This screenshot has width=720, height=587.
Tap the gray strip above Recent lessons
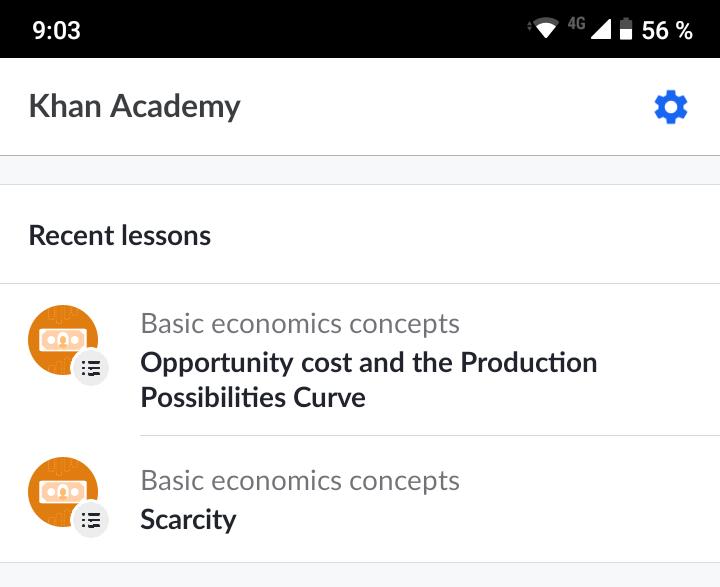point(360,170)
